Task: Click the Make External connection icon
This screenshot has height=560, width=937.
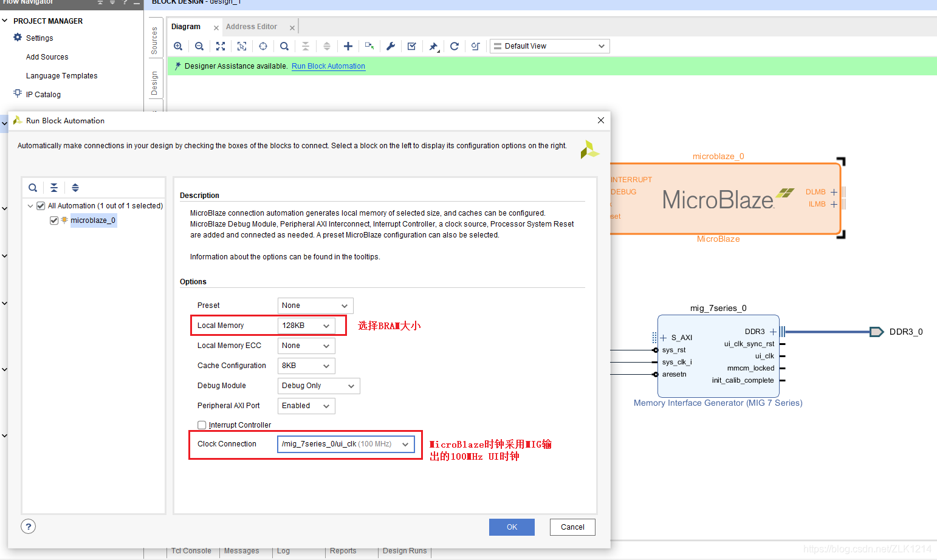Action: point(369,46)
